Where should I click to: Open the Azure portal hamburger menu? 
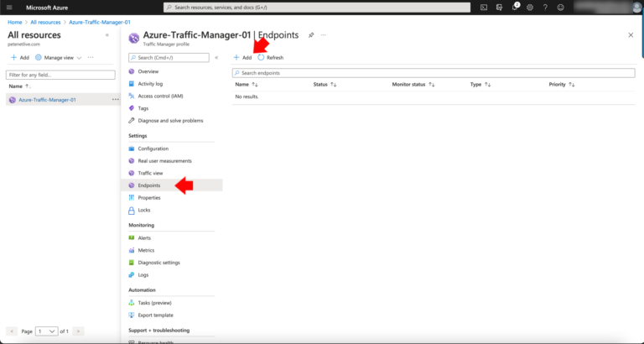9,8
